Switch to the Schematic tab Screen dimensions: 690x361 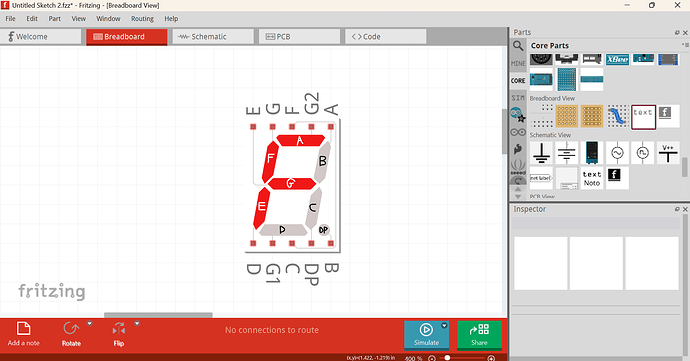tap(213, 37)
